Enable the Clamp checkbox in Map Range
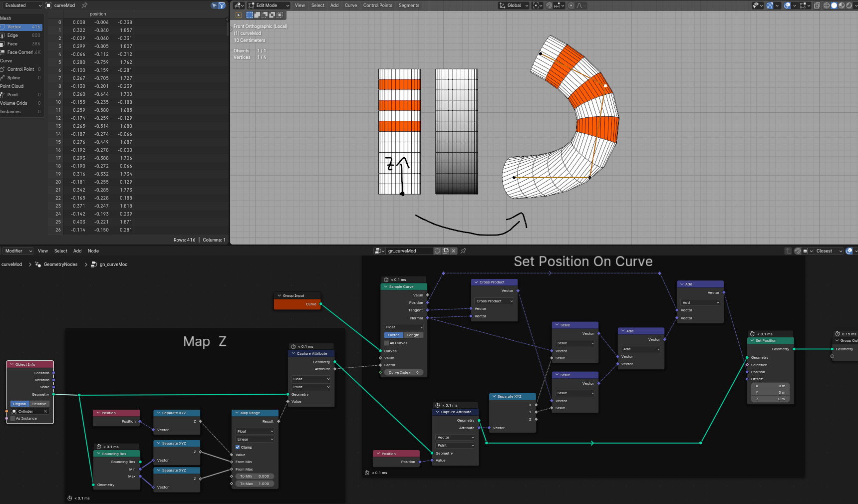 (238, 447)
